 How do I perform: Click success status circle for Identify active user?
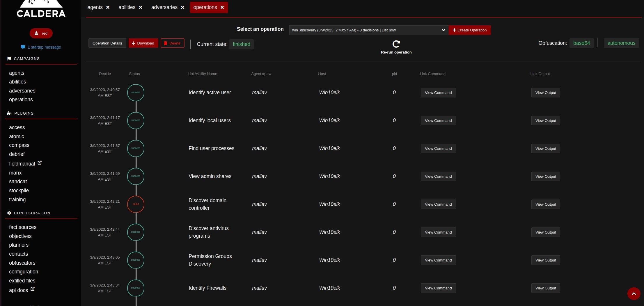136,92
